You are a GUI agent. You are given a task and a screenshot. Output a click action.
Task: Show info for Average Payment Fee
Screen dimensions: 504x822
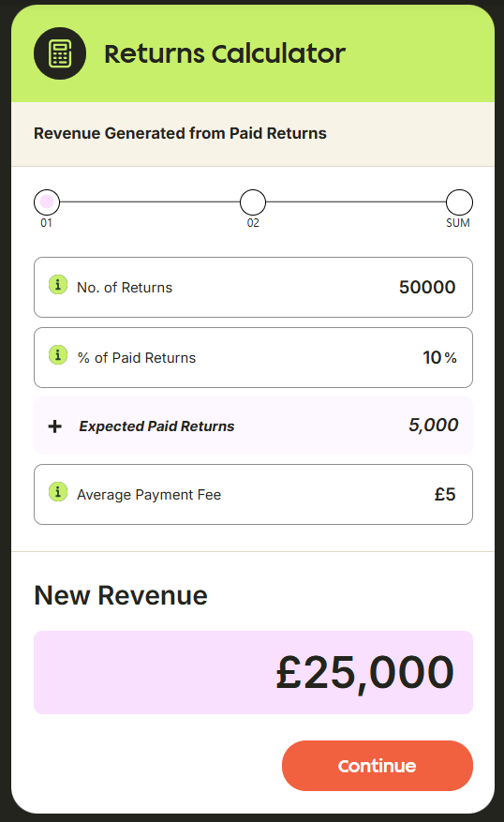(x=58, y=492)
